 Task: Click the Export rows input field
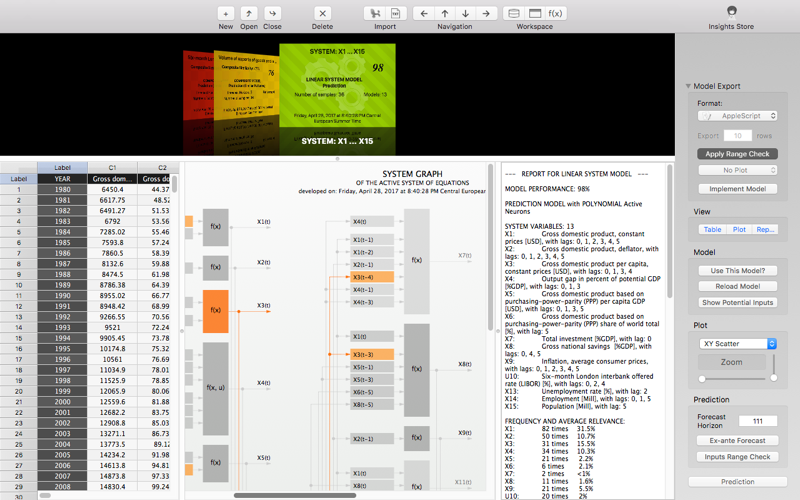coord(738,136)
